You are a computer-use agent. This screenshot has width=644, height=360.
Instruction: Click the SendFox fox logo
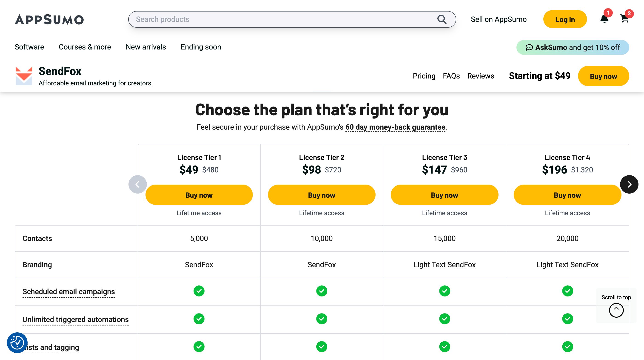[24, 76]
